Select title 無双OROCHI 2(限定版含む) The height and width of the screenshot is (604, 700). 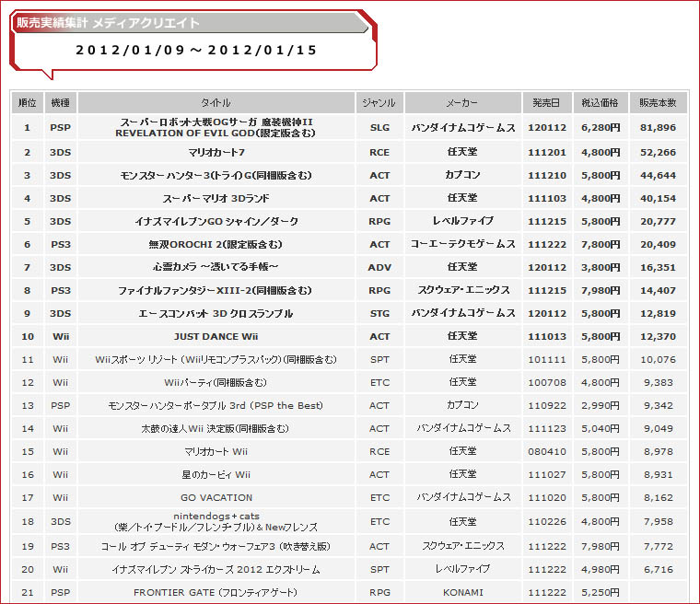pos(216,245)
